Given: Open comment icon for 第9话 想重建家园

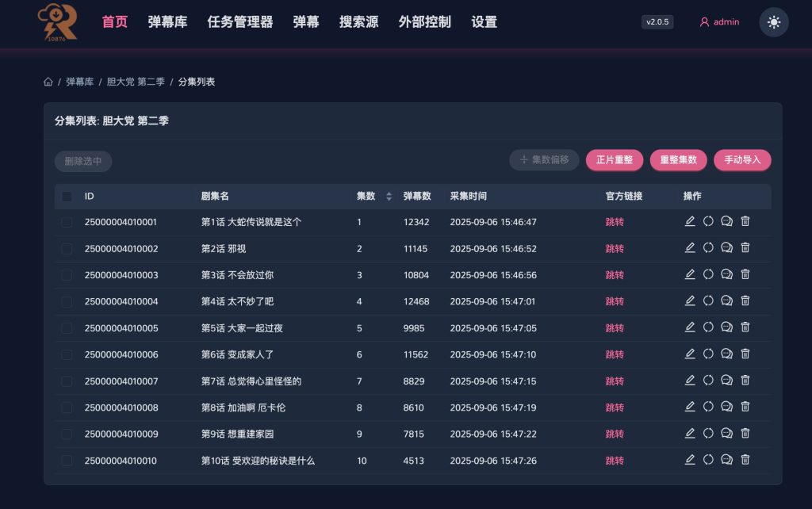Looking at the screenshot, I should point(726,434).
